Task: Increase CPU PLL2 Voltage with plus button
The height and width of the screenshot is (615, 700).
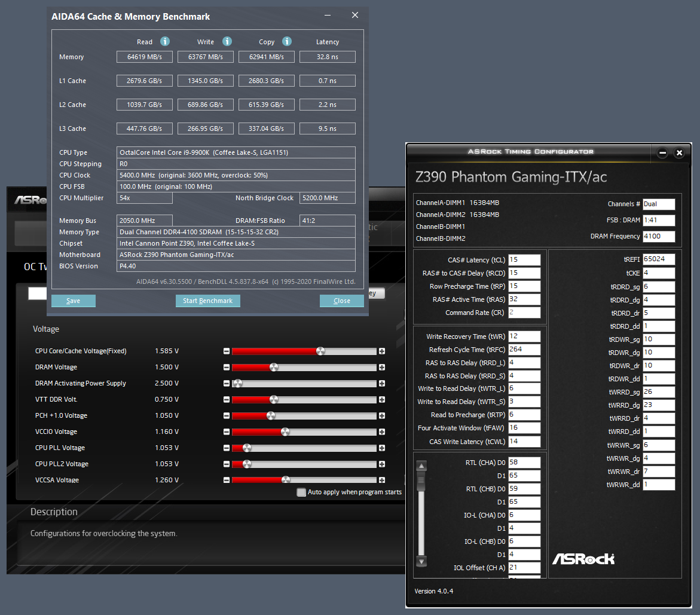Action: (x=382, y=464)
